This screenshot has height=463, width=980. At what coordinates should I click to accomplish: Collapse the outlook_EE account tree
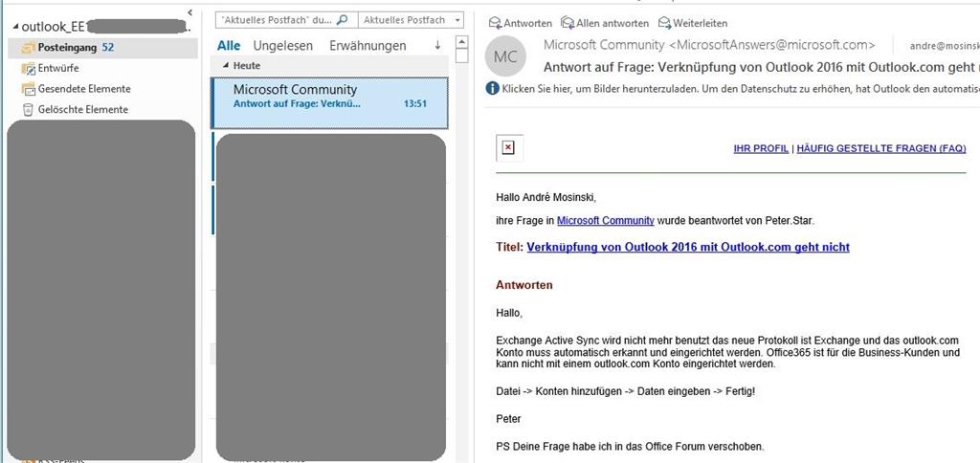tap(15, 28)
